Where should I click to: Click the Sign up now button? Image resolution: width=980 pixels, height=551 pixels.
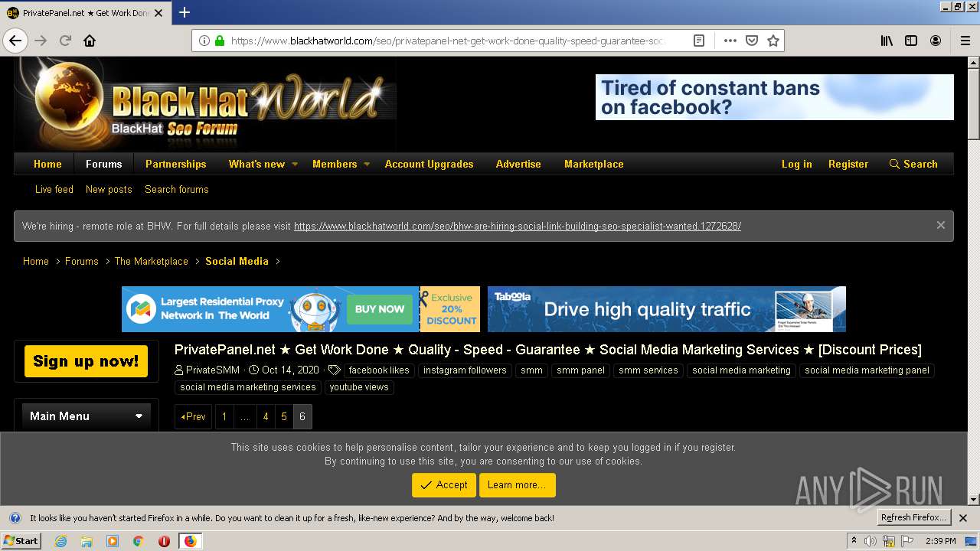tap(86, 361)
